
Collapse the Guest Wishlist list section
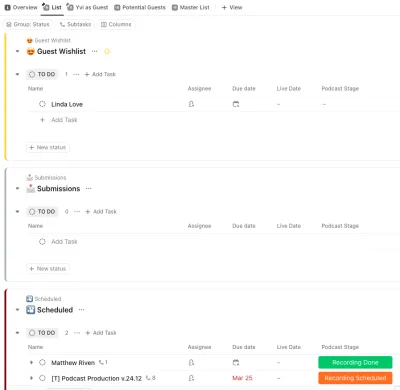(x=17, y=51)
